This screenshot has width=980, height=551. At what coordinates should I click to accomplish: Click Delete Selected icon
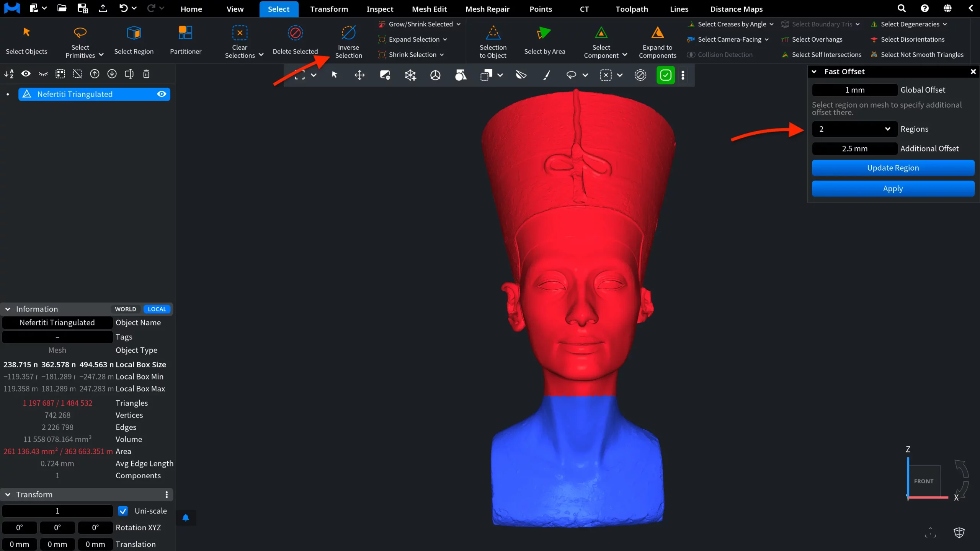coord(295,33)
